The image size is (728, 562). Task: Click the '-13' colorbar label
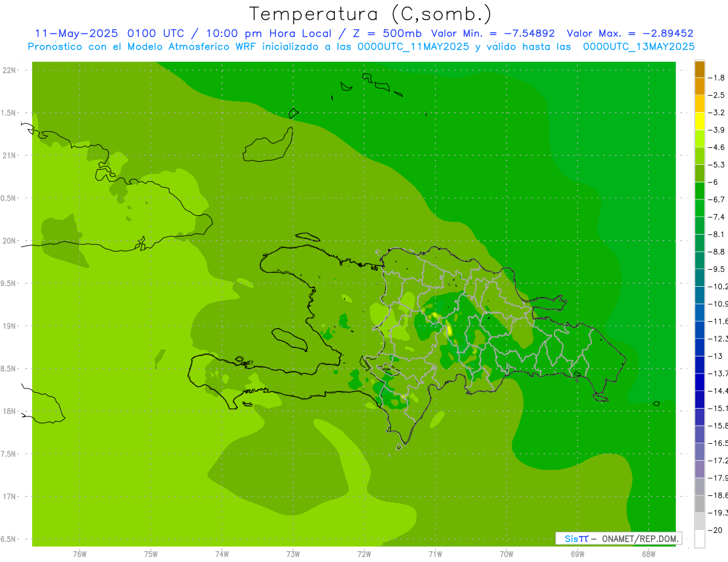tap(716, 356)
